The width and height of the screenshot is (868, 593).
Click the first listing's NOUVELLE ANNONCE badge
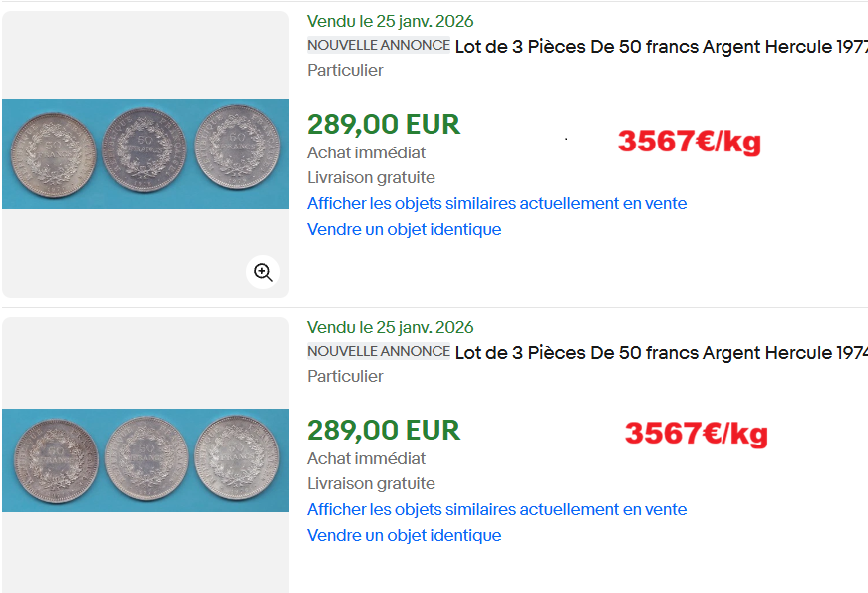379,46
